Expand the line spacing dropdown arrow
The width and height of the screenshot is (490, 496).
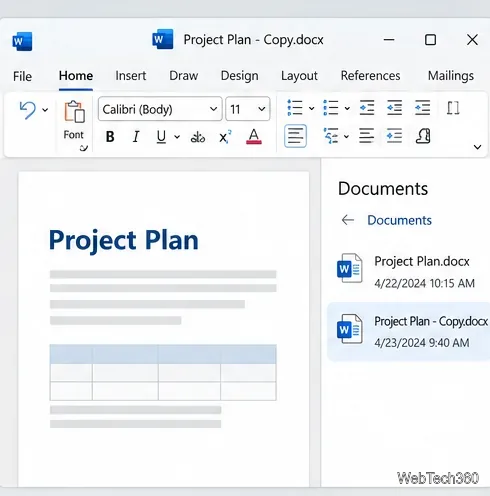coord(346,136)
